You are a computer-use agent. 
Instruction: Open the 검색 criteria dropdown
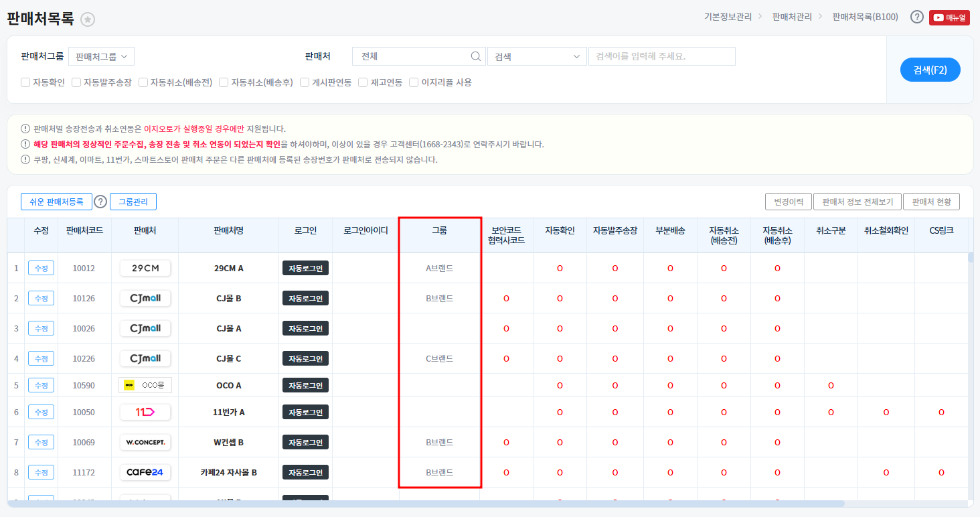tap(537, 57)
